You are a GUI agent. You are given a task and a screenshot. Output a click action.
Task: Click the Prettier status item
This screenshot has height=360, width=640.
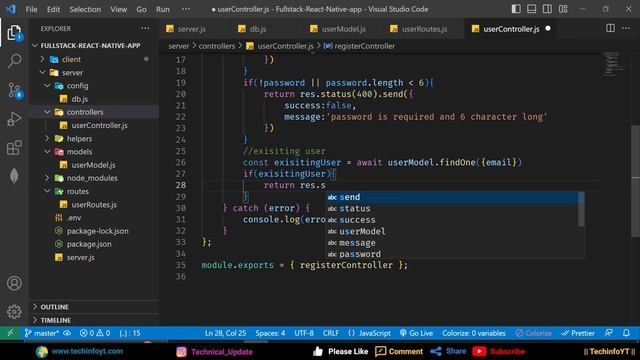pos(578,333)
